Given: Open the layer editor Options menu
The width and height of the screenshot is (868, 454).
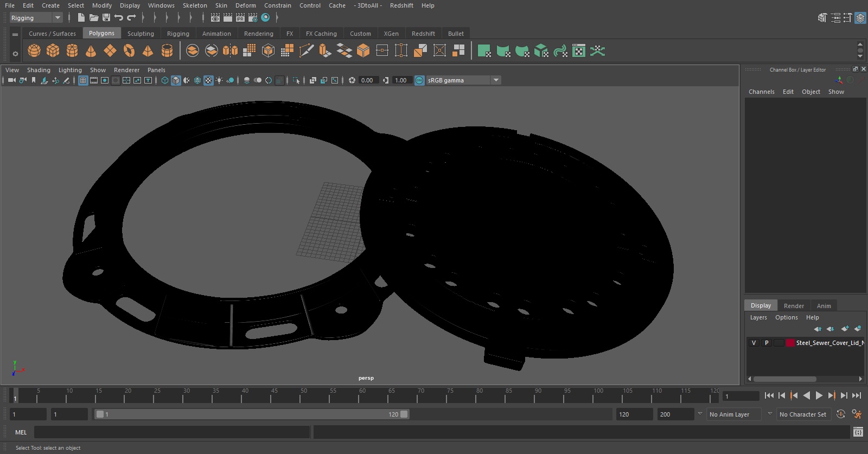Looking at the screenshot, I should pos(787,317).
